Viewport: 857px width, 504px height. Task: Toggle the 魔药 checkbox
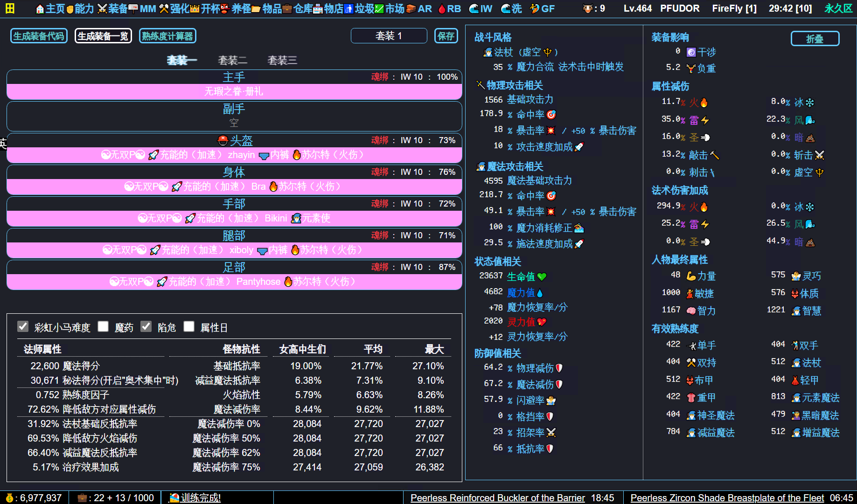(103, 326)
